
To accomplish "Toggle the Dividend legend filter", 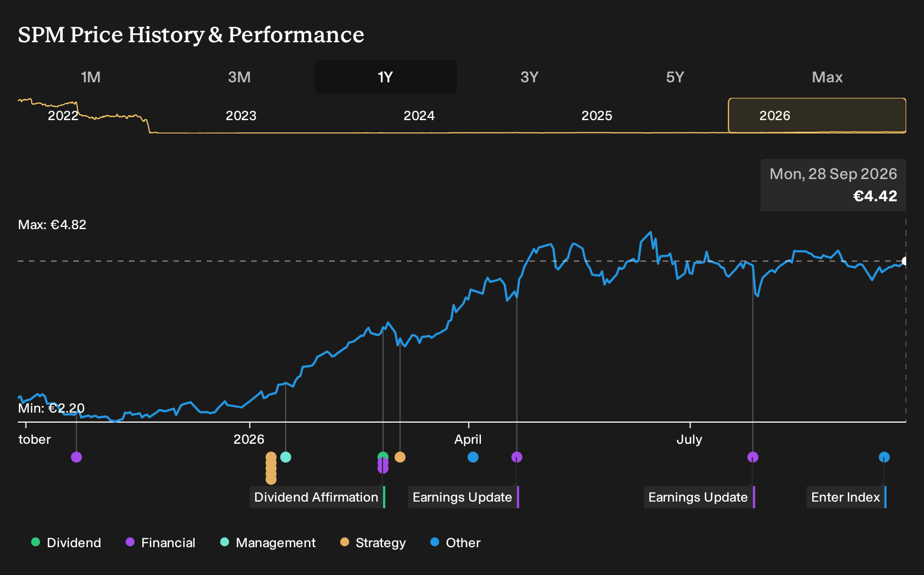I will 66,543.
